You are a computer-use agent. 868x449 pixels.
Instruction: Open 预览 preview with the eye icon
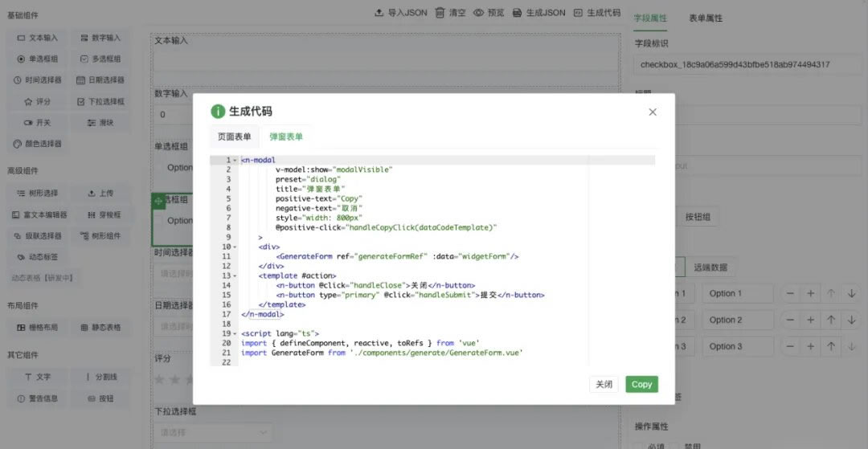pos(489,13)
